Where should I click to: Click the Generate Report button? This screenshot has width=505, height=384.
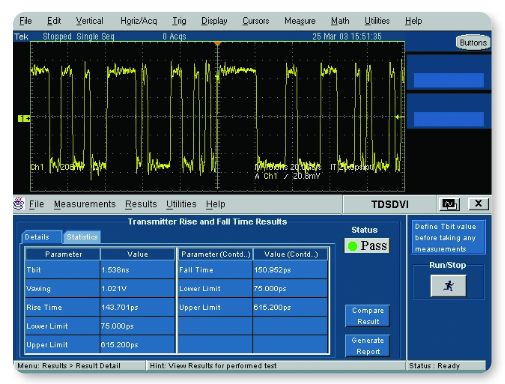pyautogui.click(x=368, y=346)
